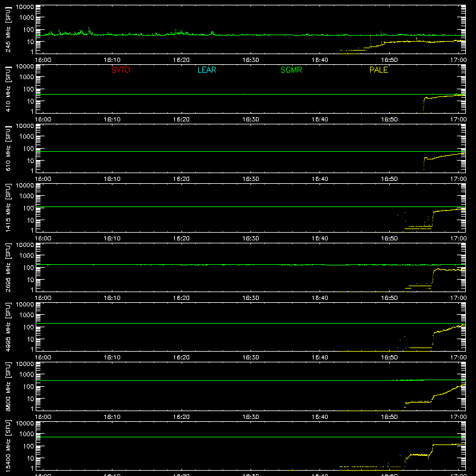Click the 100 tick label on 8800 MHz plot

tap(29, 387)
